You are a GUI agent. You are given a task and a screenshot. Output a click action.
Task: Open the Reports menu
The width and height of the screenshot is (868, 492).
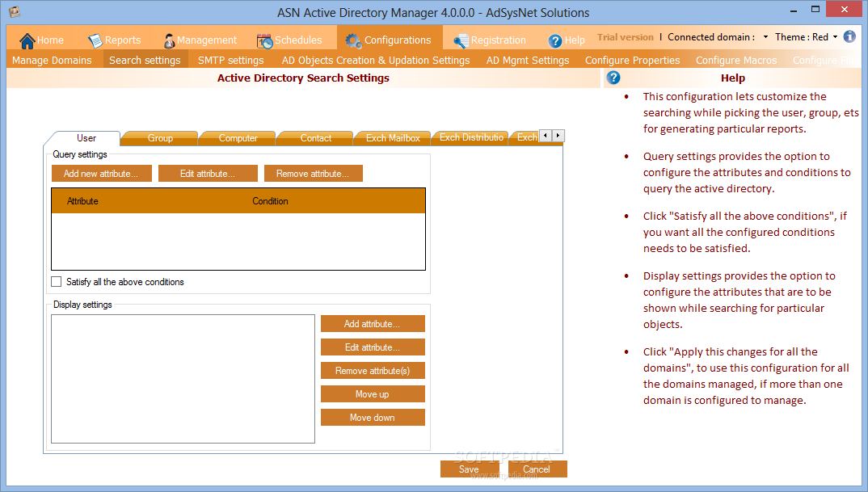[x=115, y=40]
